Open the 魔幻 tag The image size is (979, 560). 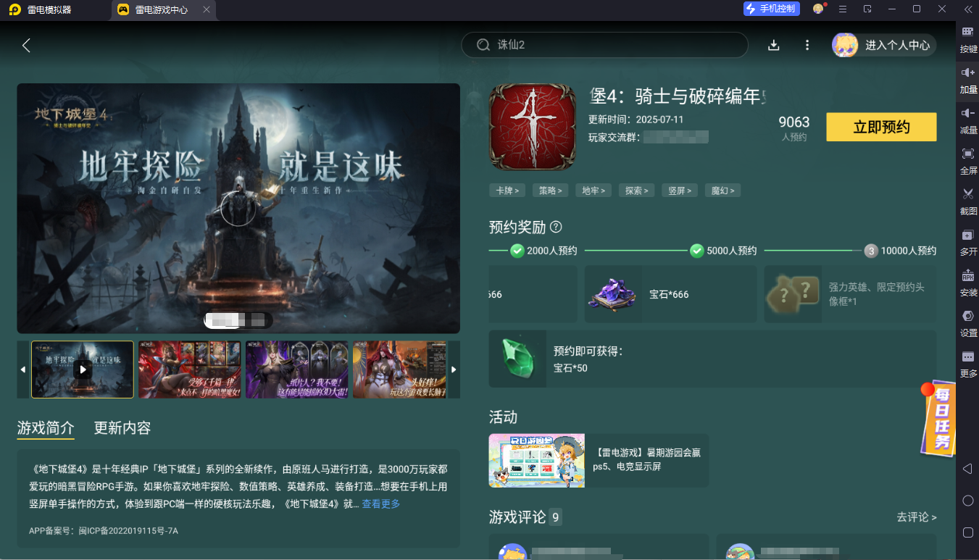(x=723, y=191)
